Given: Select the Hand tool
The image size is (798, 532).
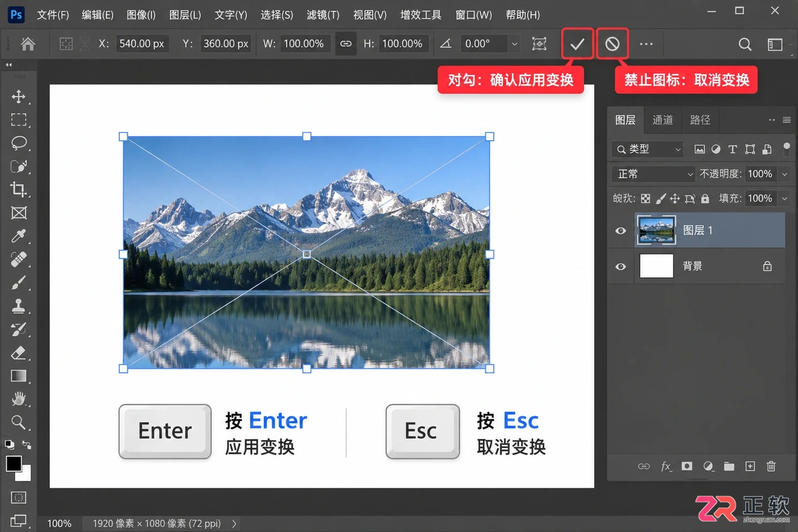Looking at the screenshot, I should [x=18, y=399].
